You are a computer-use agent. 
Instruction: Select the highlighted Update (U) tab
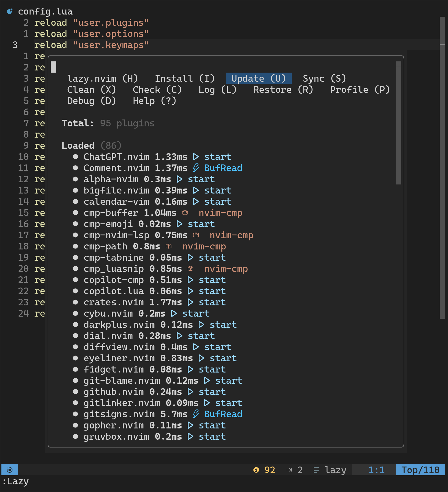pos(259,78)
